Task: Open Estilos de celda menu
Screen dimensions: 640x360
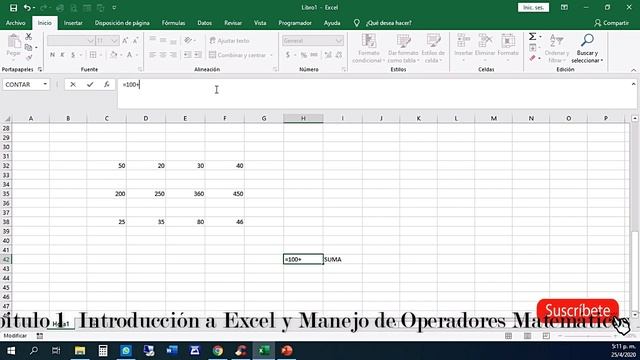Action: (433, 48)
